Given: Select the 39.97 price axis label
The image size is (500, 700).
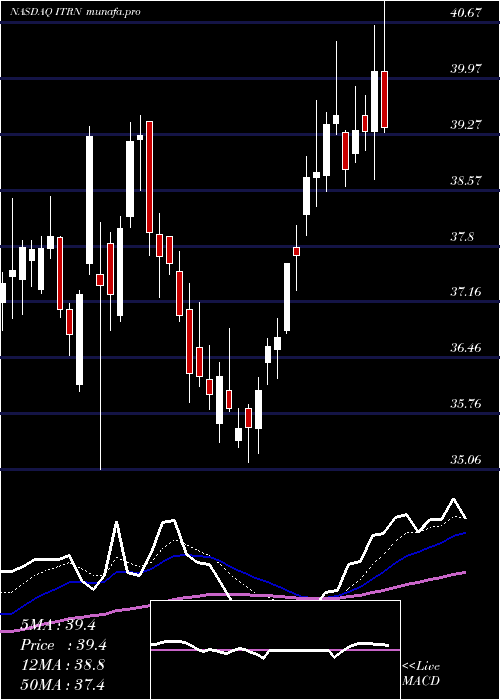Looking at the screenshot, I should (x=466, y=69).
